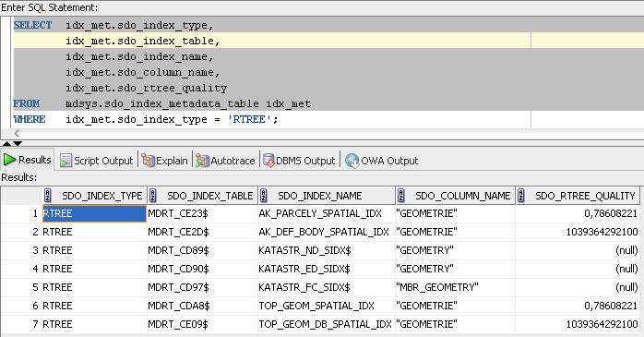The image size is (644, 337).
Task: Click the DBMS Output icon
Action: tap(268, 161)
